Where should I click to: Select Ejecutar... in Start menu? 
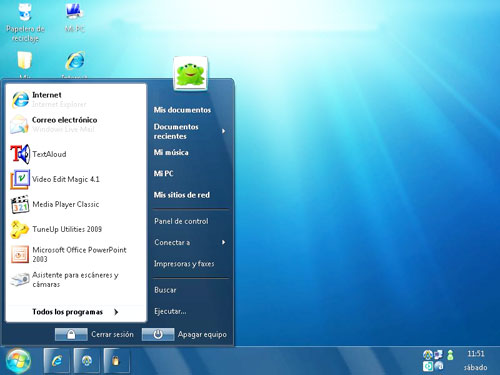click(x=170, y=311)
